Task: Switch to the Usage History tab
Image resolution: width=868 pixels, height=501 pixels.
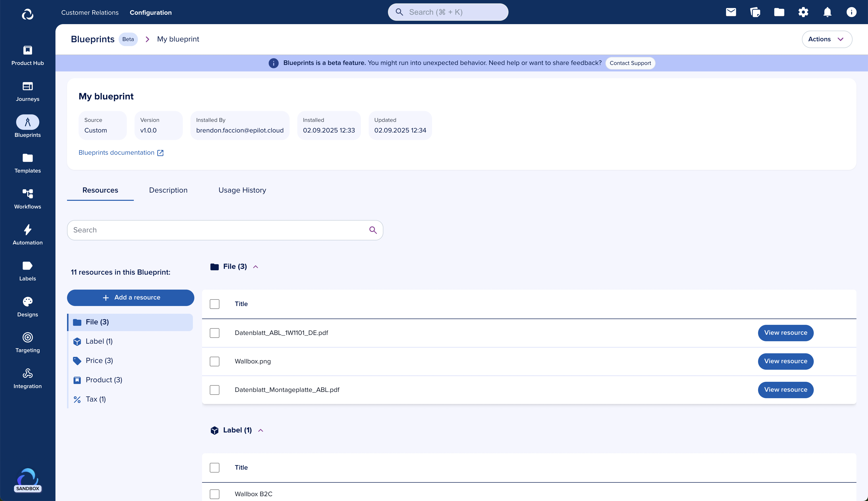Action: [x=242, y=190]
